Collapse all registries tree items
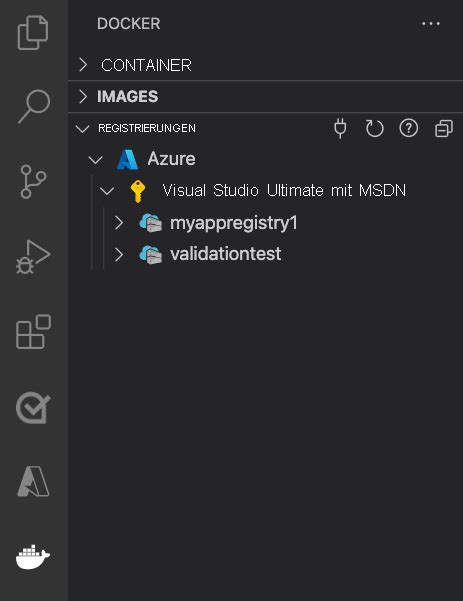This screenshot has width=463, height=601. pos(444,128)
